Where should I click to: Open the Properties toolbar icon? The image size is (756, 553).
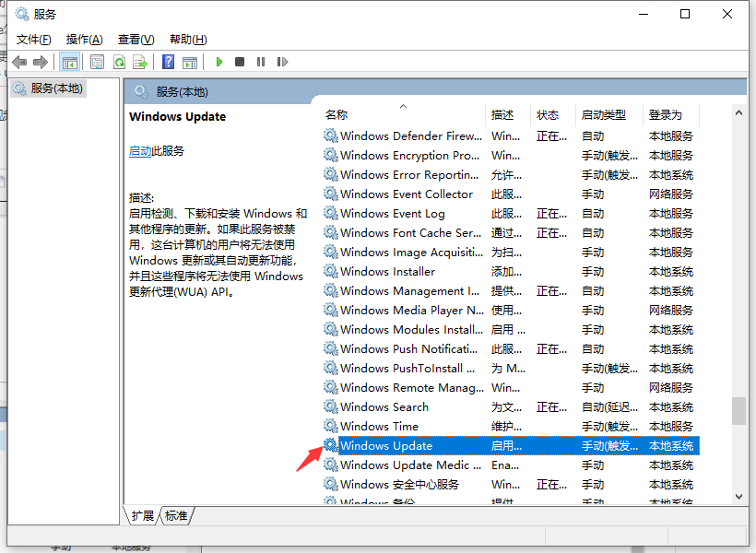click(97, 62)
